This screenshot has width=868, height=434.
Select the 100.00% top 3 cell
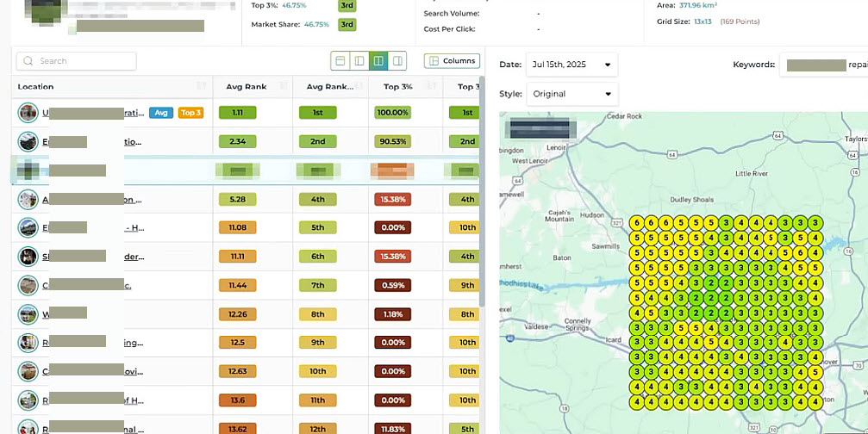point(392,113)
